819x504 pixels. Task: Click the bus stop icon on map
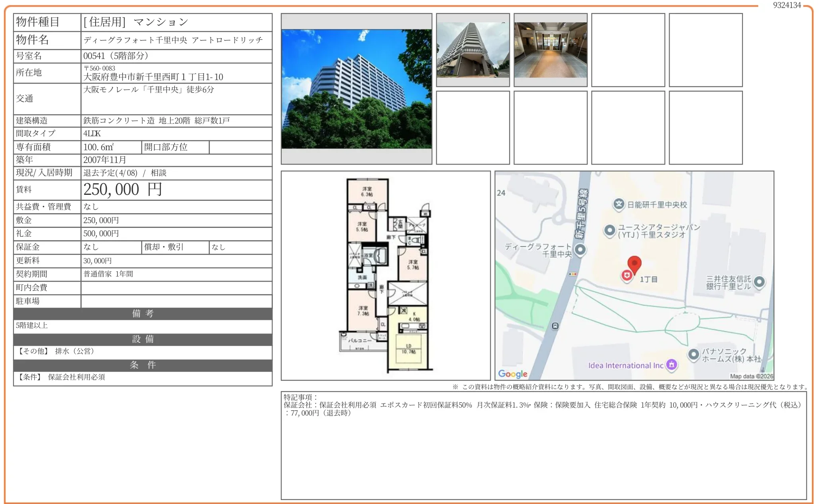coord(555,326)
